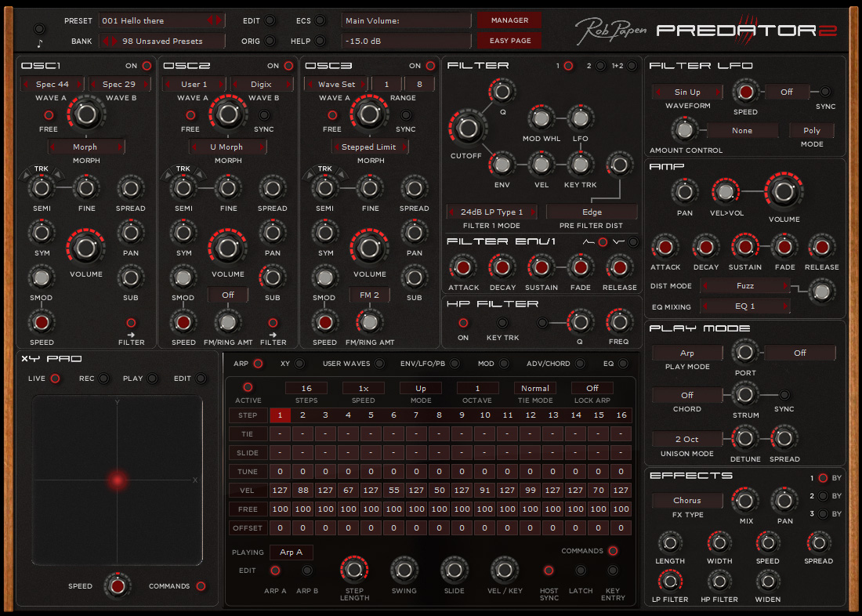Open the FILTER 1 MODE dropdown showing 24dB LP Type 1
The image size is (862, 616).
tap(491, 212)
